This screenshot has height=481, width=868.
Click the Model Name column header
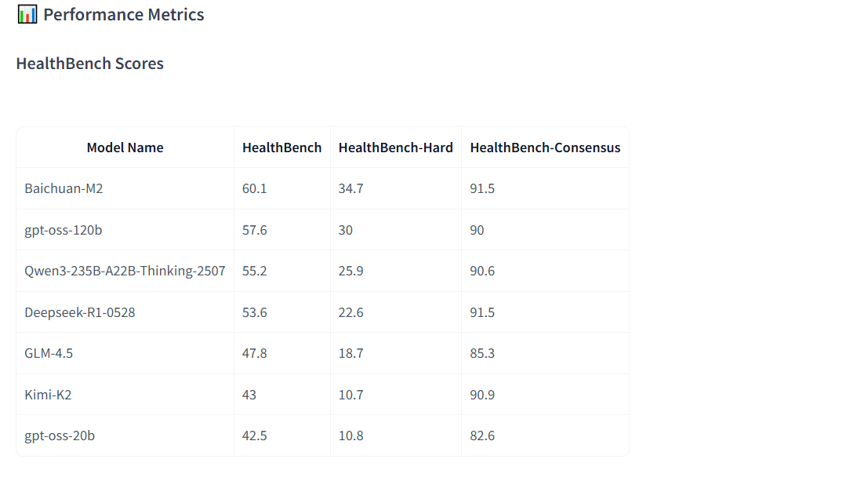tap(125, 148)
